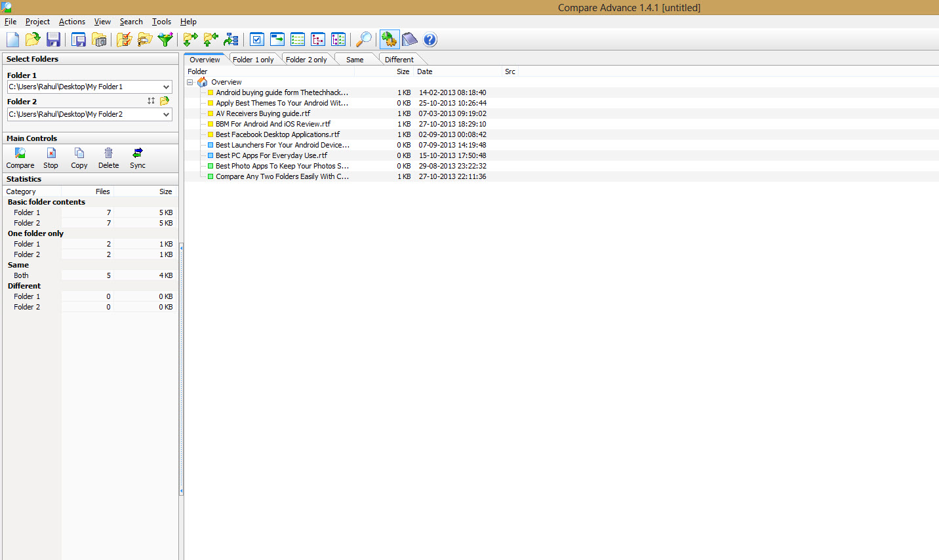Click the Sync button in Main Controls

pyautogui.click(x=138, y=159)
